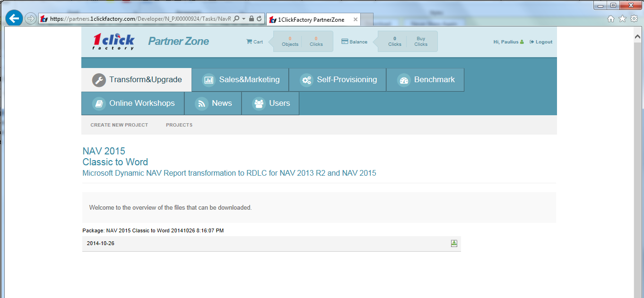Click the scrollbar up arrow
This screenshot has height=298, width=644.
coord(638,31)
